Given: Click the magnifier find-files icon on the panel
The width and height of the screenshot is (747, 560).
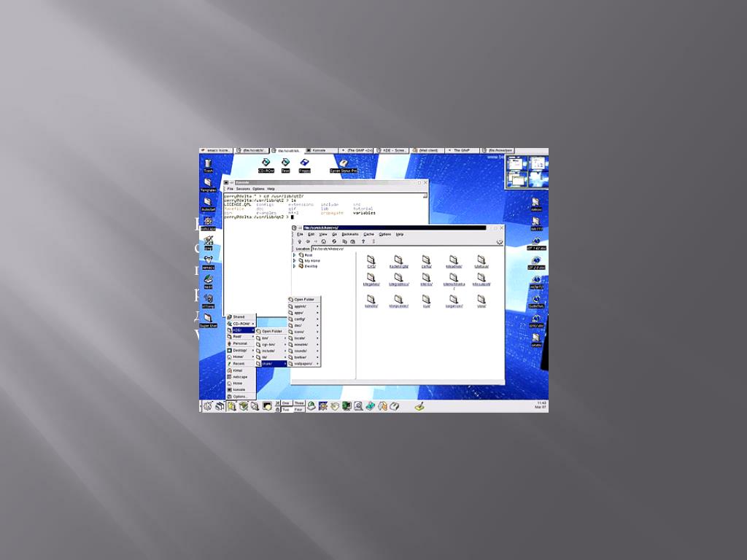Looking at the screenshot, I should pyautogui.click(x=358, y=406).
